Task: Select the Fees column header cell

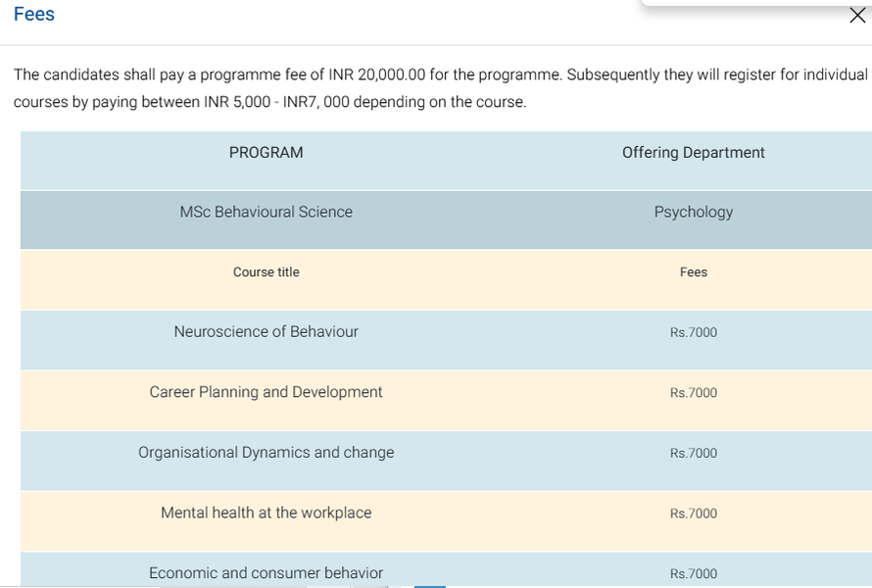Action: coord(693,272)
